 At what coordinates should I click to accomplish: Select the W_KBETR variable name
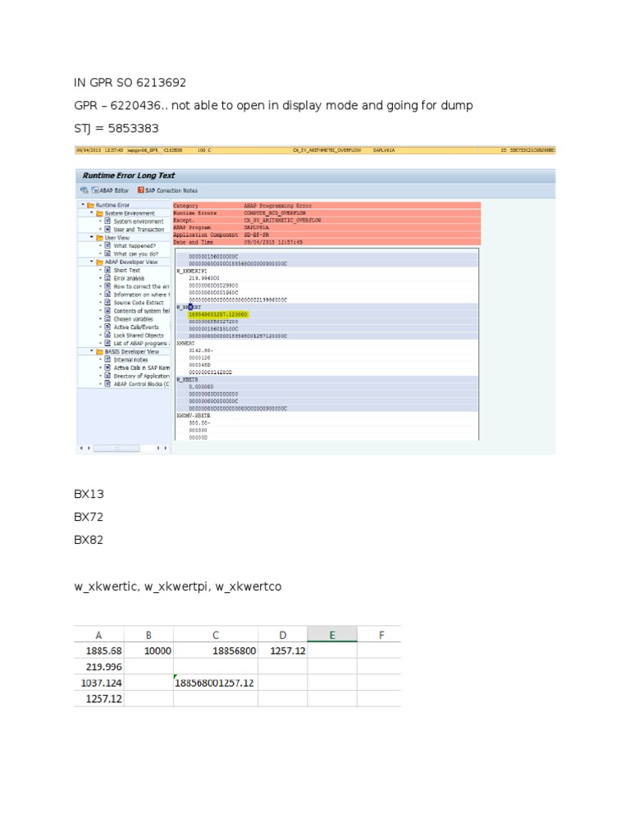tap(188, 379)
